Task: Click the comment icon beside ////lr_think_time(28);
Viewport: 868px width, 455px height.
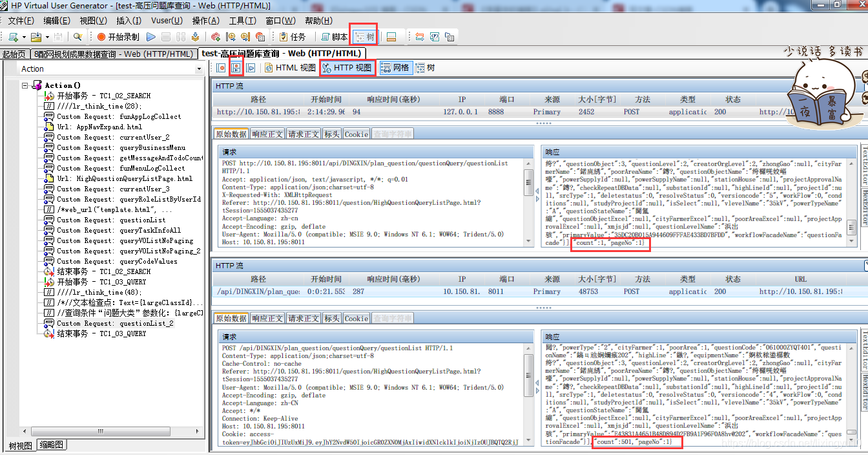Action: pyautogui.click(x=48, y=106)
